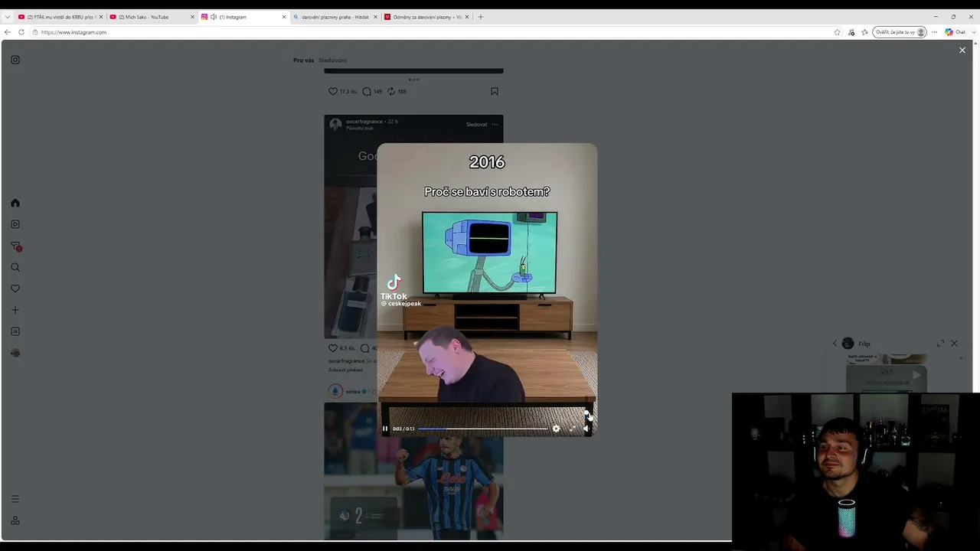Adjust the video volume slider handle
This screenshot has width=980, height=551.
pos(586,412)
